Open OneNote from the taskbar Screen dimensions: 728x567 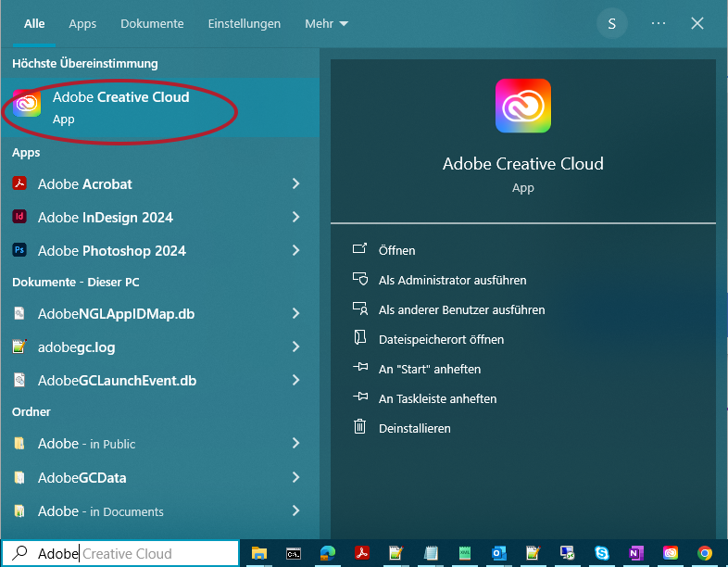coord(636,553)
